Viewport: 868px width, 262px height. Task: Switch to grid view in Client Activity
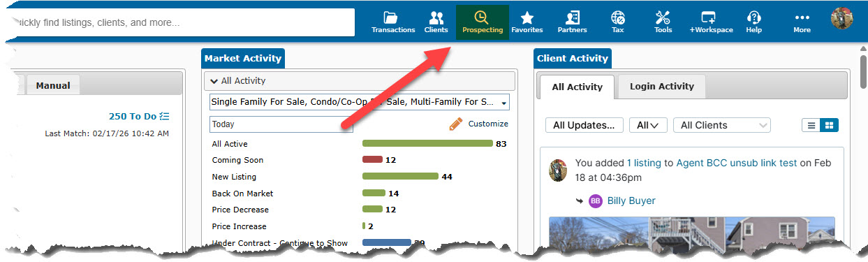coord(829,125)
